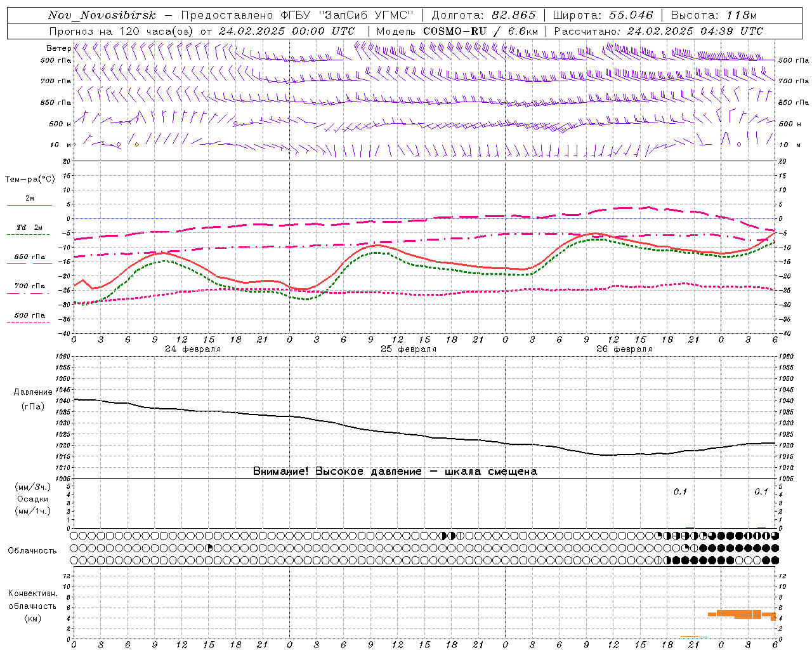Click the "Рассчитано: 24.02.2025 04:39 UTC" timestamp

coord(658,31)
